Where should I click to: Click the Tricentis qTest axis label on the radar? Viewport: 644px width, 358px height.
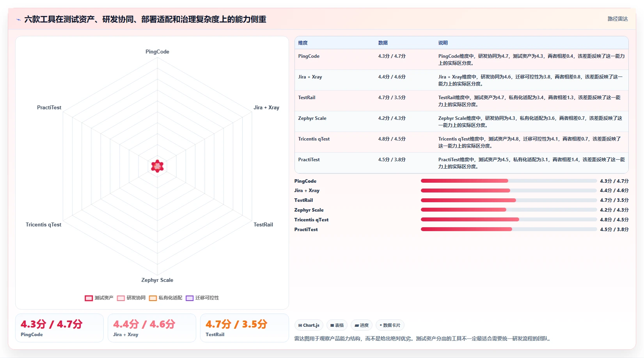pyautogui.click(x=43, y=224)
